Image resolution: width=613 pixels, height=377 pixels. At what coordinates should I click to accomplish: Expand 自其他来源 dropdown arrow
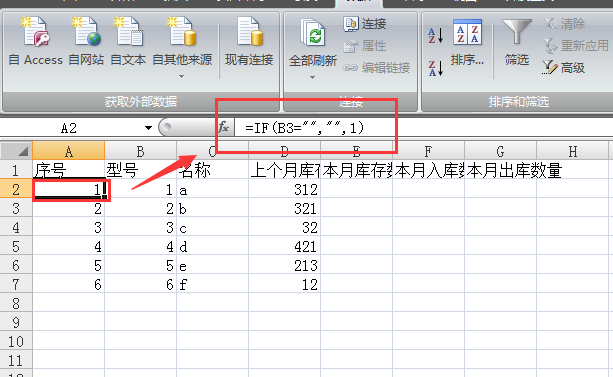[x=181, y=77]
